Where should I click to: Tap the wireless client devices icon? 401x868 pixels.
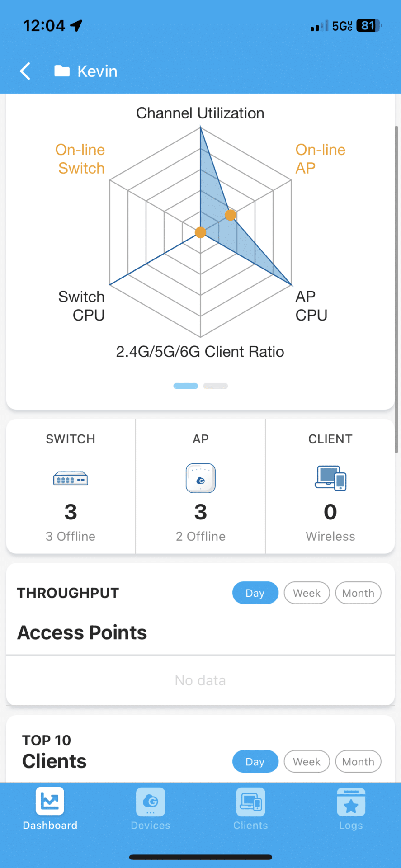pos(330,478)
